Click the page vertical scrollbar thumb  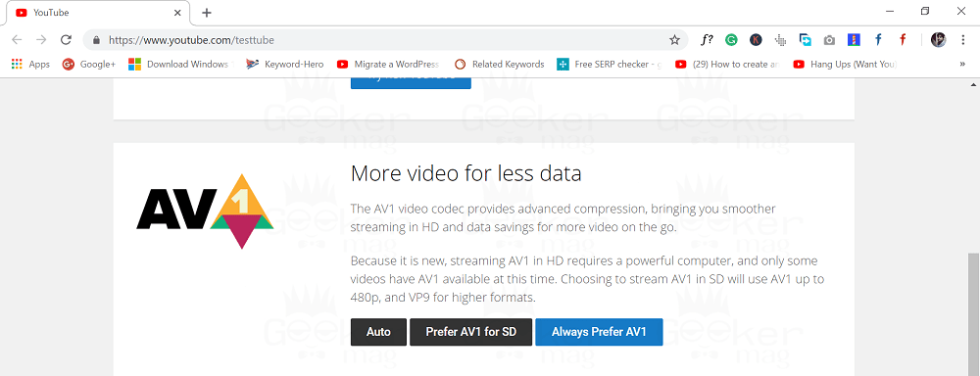(x=973, y=314)
